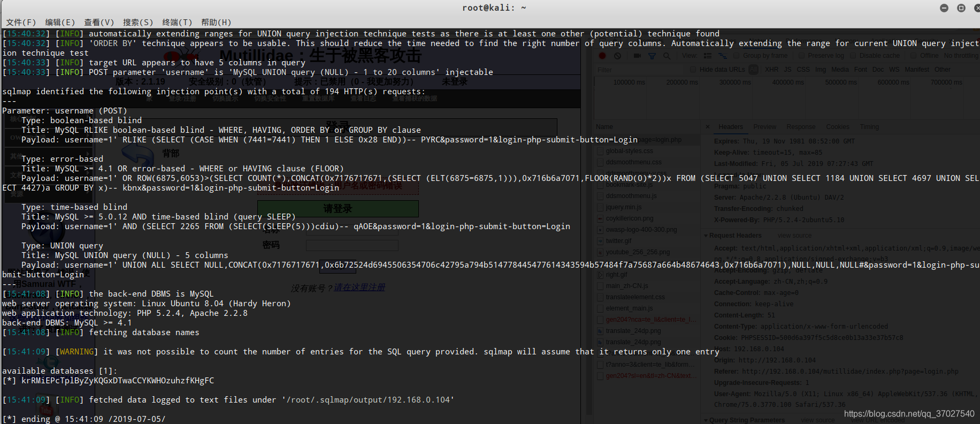Click file icon beside global-styles.css request
This screenshot has width=980, height=424.
[x=600, y=151]
